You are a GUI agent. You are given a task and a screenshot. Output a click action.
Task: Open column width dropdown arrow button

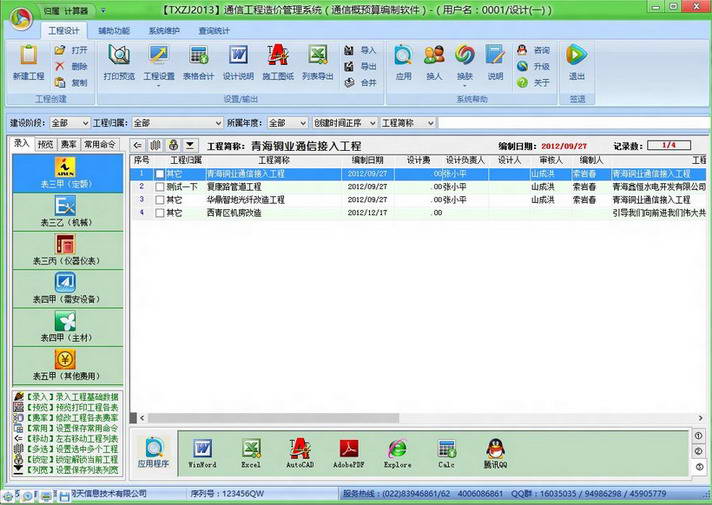[190, 146]
